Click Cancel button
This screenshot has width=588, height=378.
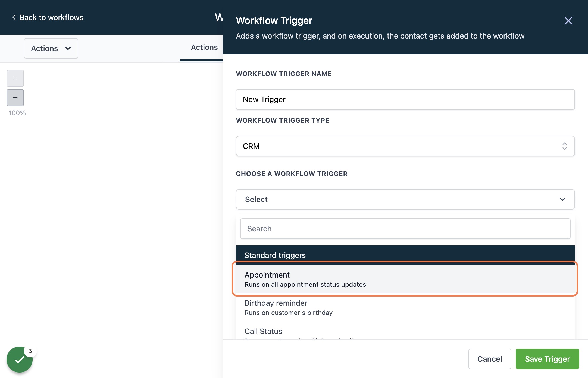coord(490,359)
